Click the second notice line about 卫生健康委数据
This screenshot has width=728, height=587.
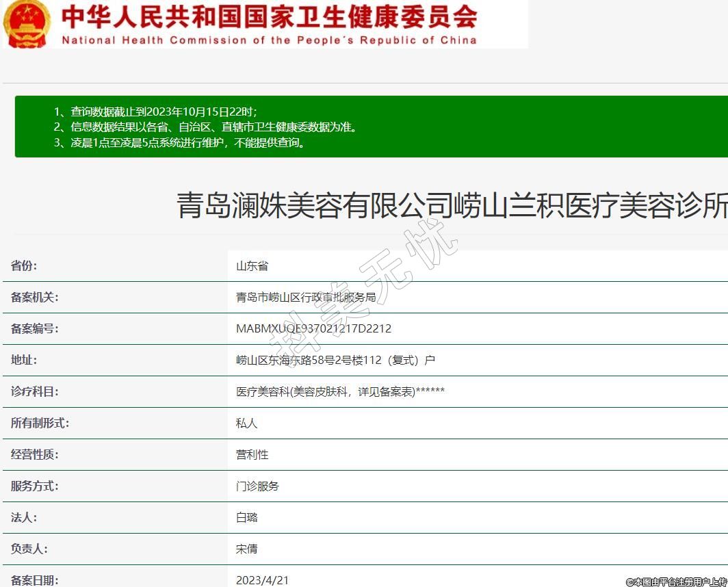click(x=205, y=127)
